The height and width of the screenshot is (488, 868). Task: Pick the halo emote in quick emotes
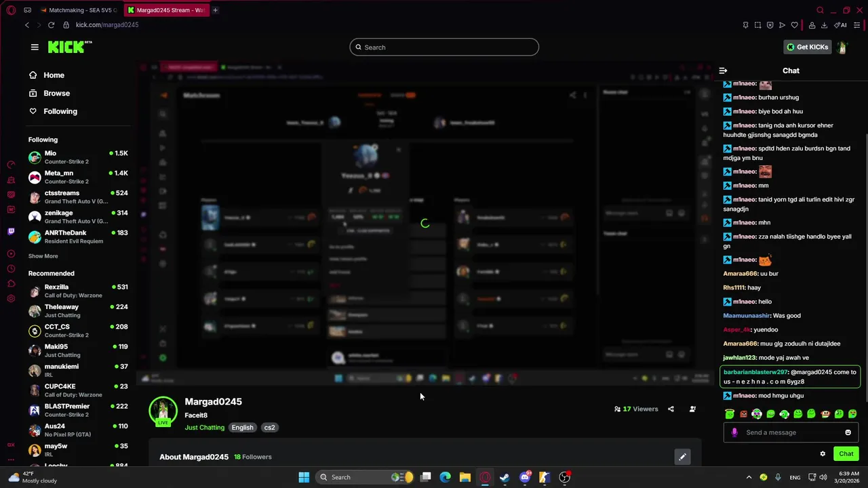point(730,413)
